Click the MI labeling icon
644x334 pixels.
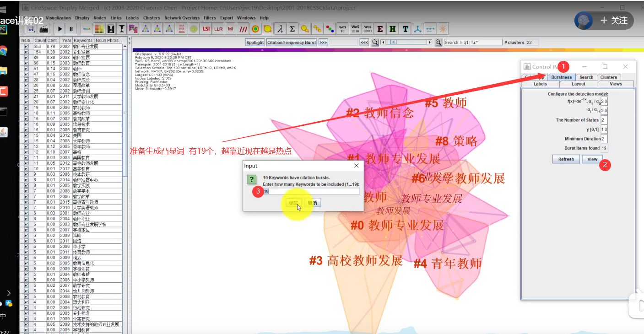(x=230, y=29)
